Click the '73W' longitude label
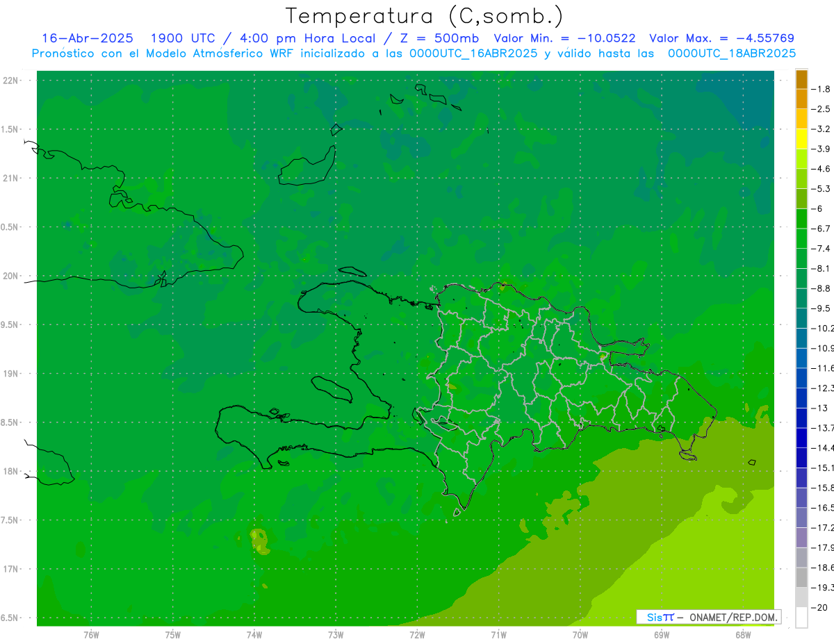Image resolution: width=834 pixels, height=644 pixels. click(x=336, y=635)
